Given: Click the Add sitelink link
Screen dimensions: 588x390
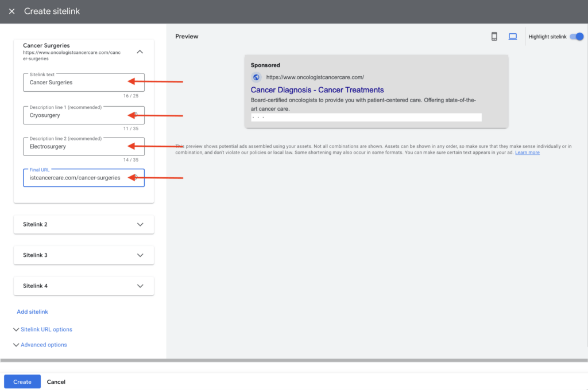Looking at the screenshot, I should pos(32,312).
